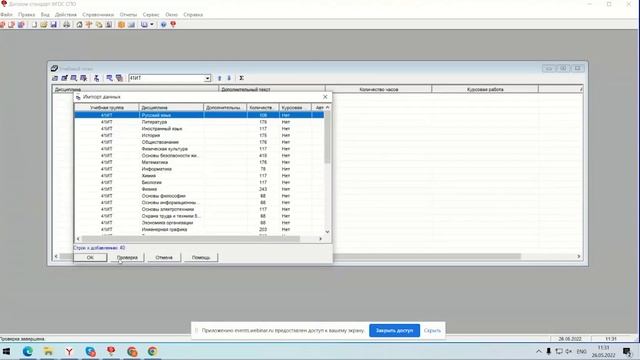Click the vertical scrollbar thumb in the import list
This screenshot has width=640, height=360.
click(327, 137)
